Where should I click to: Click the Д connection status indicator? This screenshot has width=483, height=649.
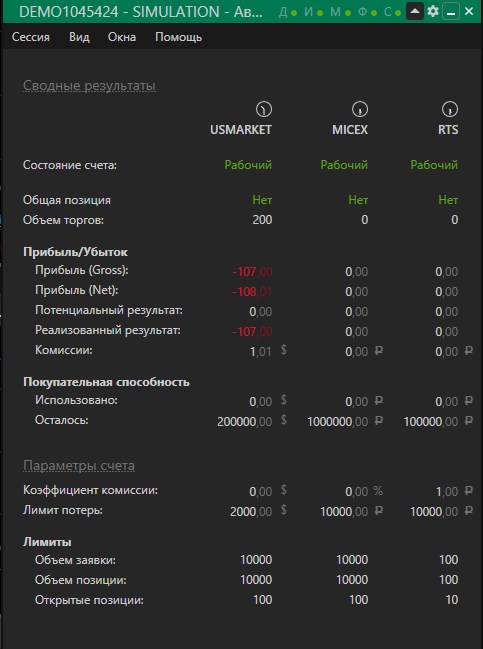point(288,12)
